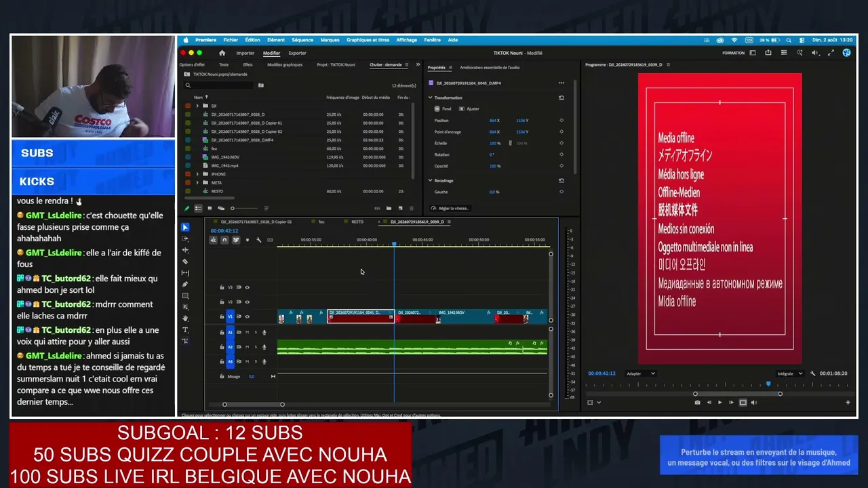
Task: Click the New Item icon in project panel
Action: (400, 208)
